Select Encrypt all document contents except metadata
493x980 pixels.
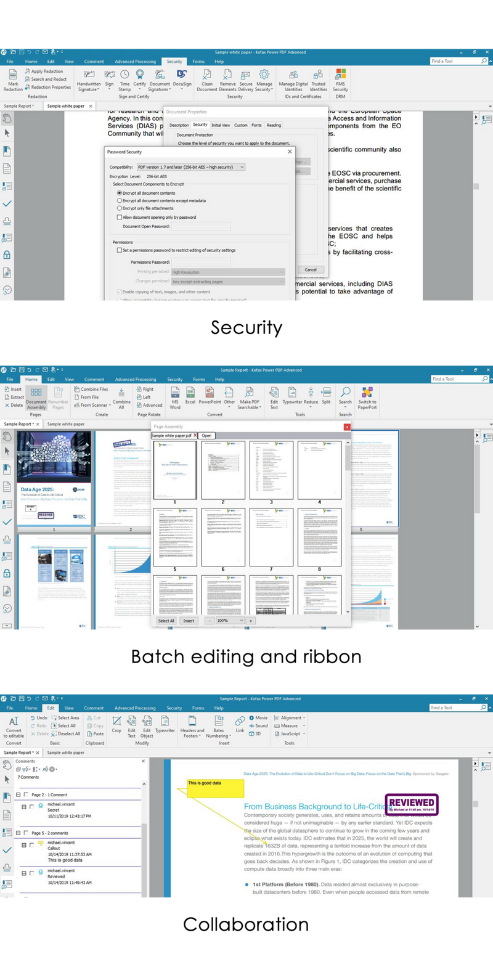click(x=120, y=201)
